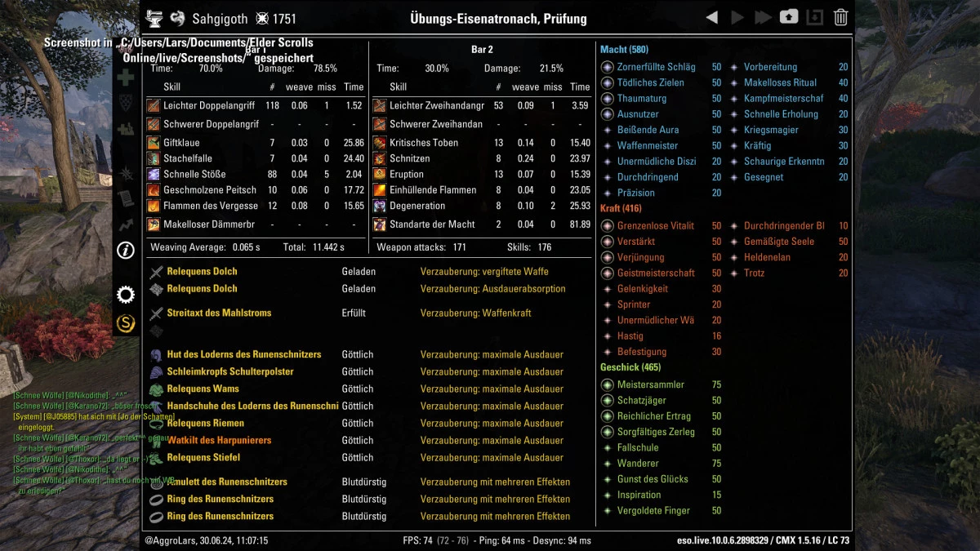980x551 pixels.
Task: Click the Flammen des Vergesse skill icon
Action: click(154, 206)
